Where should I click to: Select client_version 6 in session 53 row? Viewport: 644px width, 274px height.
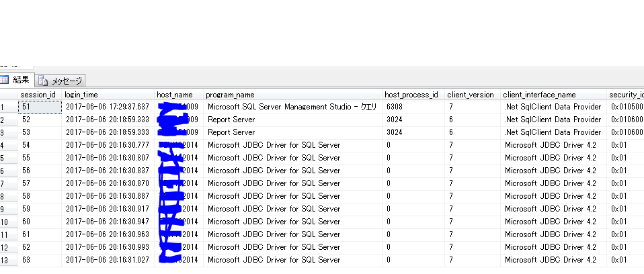click(x=473, y=132)
